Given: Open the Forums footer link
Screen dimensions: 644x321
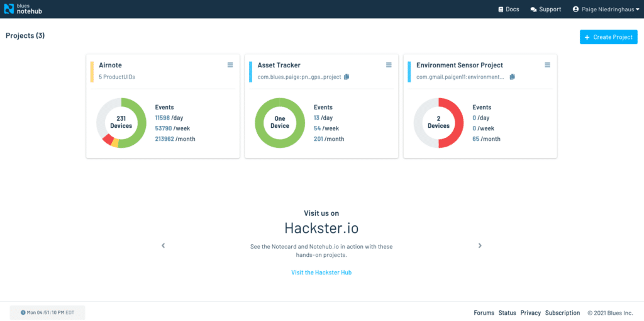Looking at the screenshot, I should [484, 313].
